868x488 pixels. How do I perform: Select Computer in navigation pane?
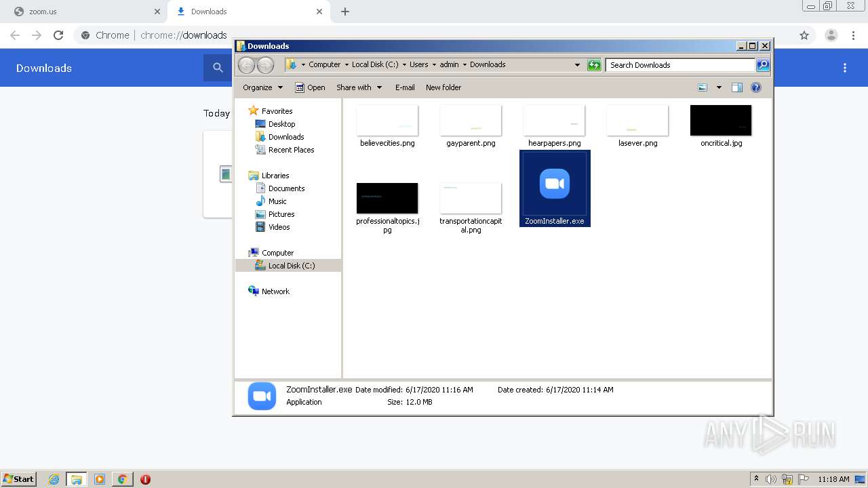tap(271, 253)
